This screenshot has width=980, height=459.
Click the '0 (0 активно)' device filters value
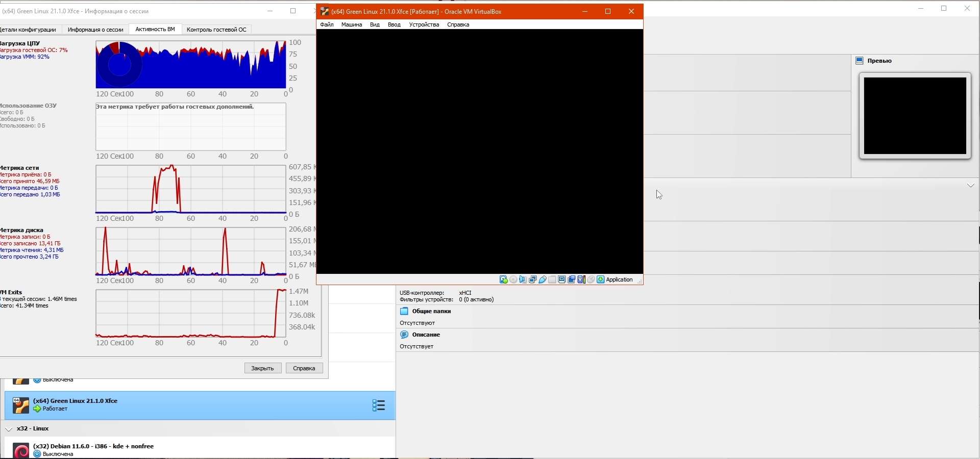tap(477, 300)
